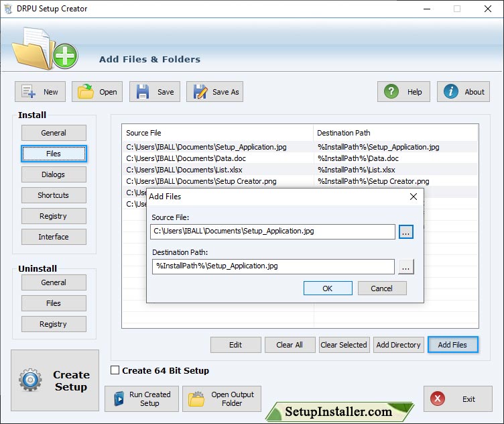Viewport: 504px width, 424px height.
Task: Click %InstallPath%\Setup_Application.jpg destination cell in list
Action: [x=378, y=147]
